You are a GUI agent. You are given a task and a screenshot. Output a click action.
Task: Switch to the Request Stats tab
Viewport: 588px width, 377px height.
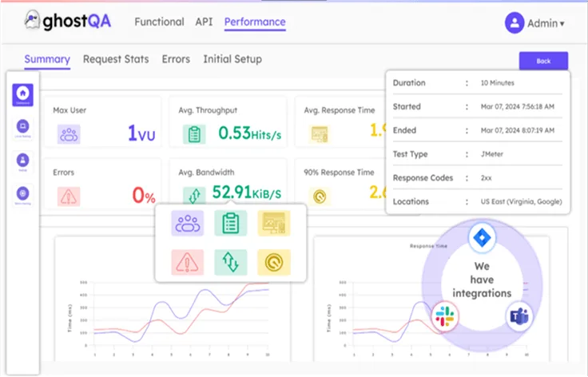pos(116,59)
